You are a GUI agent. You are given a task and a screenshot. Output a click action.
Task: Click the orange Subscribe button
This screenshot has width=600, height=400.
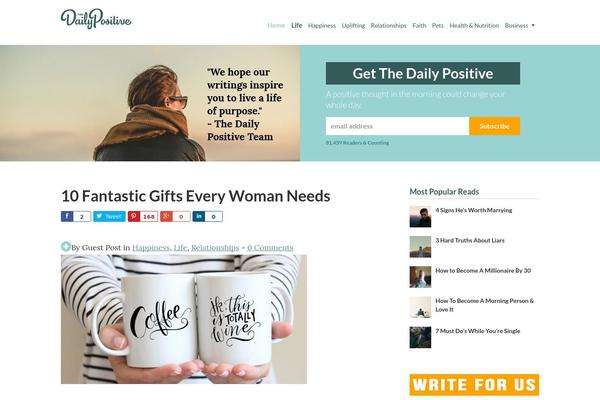pos(494,126)
